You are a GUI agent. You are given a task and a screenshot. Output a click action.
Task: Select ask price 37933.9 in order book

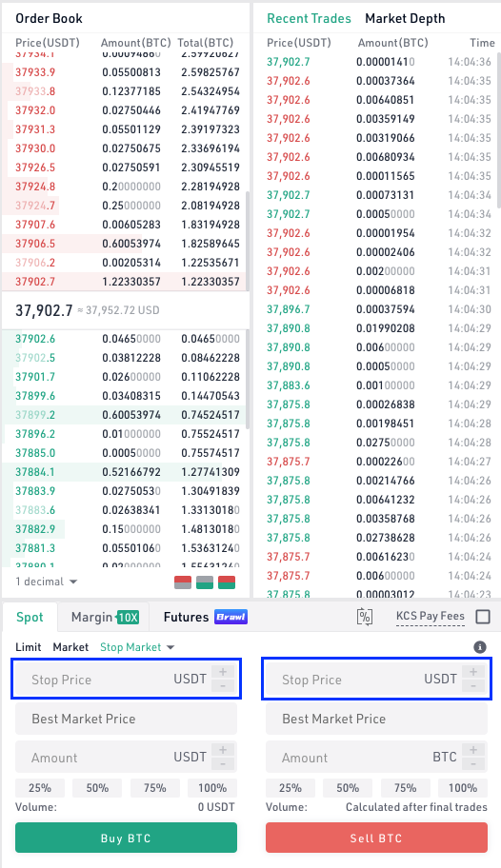coord(35,72)
